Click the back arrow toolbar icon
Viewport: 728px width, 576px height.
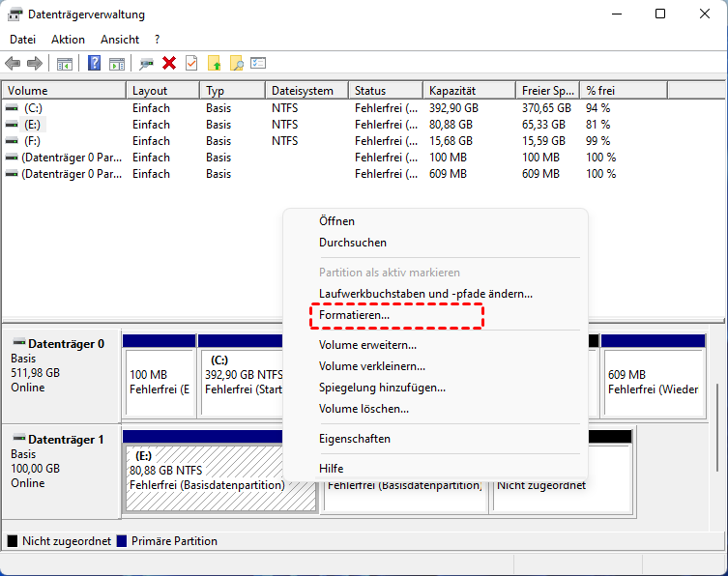[x=13, y=64]
